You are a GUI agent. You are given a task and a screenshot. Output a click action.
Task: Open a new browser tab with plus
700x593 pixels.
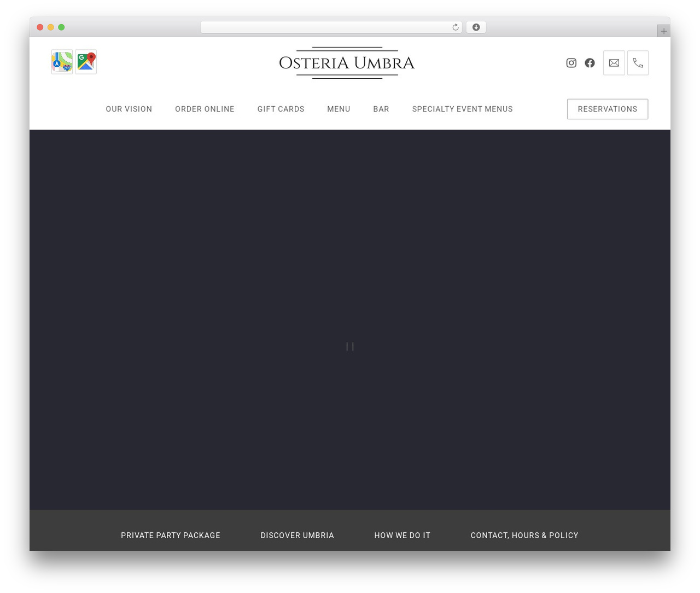(x=664, y=31)
